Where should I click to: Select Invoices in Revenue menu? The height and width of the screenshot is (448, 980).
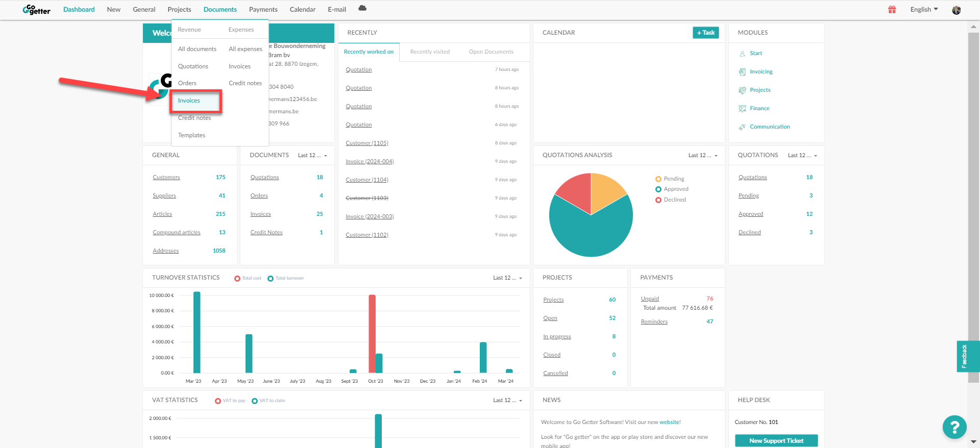tap(189, 101)
